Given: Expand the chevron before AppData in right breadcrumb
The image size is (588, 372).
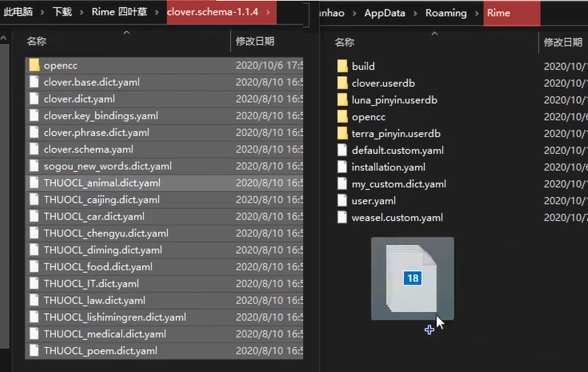Looking at the screenshot, I should [355, 13].
